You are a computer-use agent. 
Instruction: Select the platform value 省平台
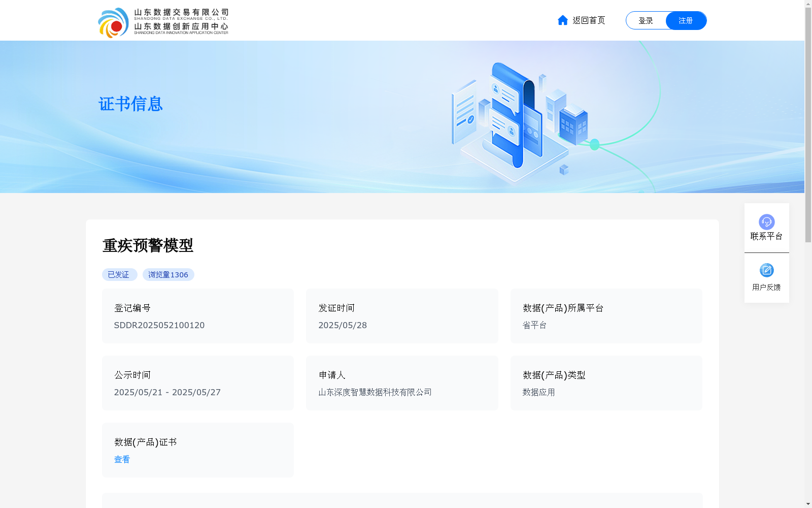coord(534,325)
